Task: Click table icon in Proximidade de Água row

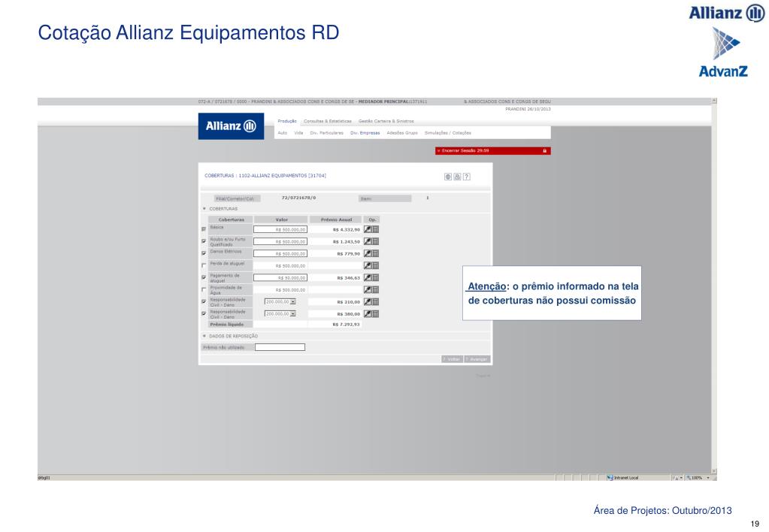Action: pos(375,290)
